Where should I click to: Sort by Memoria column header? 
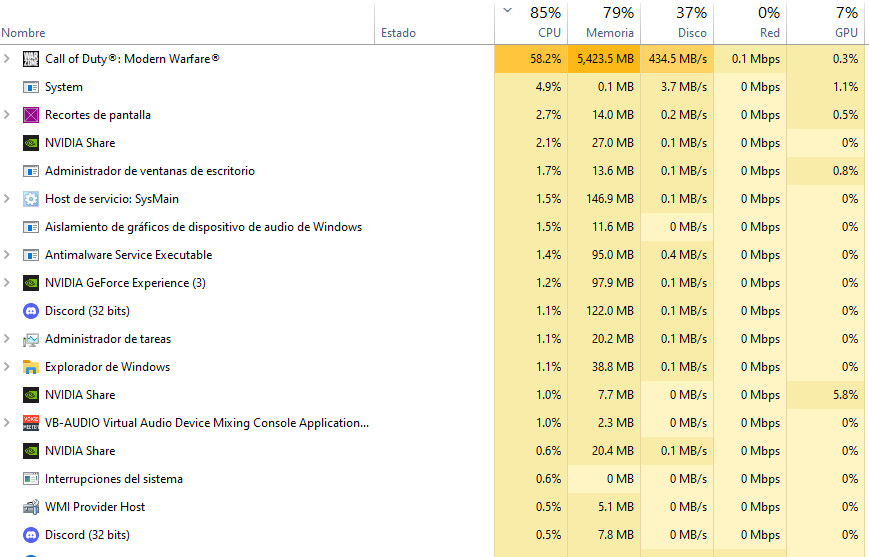point(604,23)
